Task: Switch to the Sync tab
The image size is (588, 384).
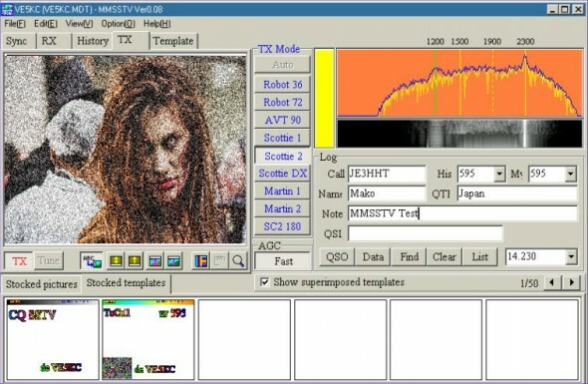Action: (x=17, y=41)
